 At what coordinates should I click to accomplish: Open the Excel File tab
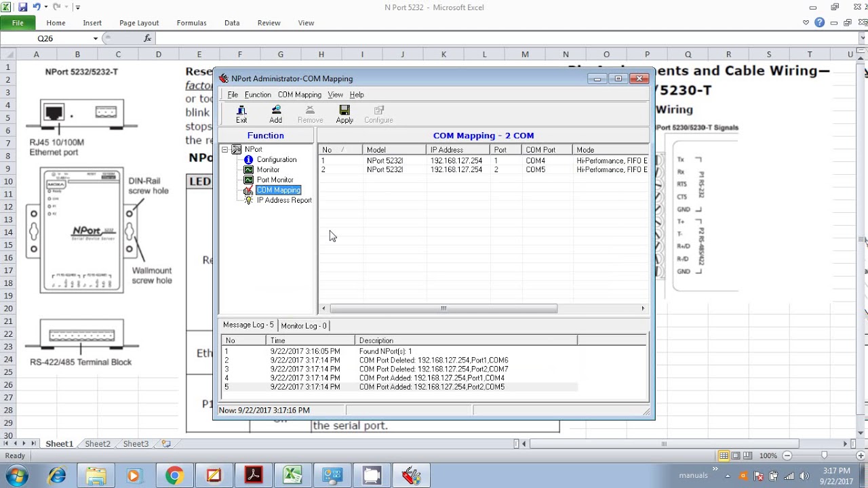pyautogui.click(x=18, y=23)
